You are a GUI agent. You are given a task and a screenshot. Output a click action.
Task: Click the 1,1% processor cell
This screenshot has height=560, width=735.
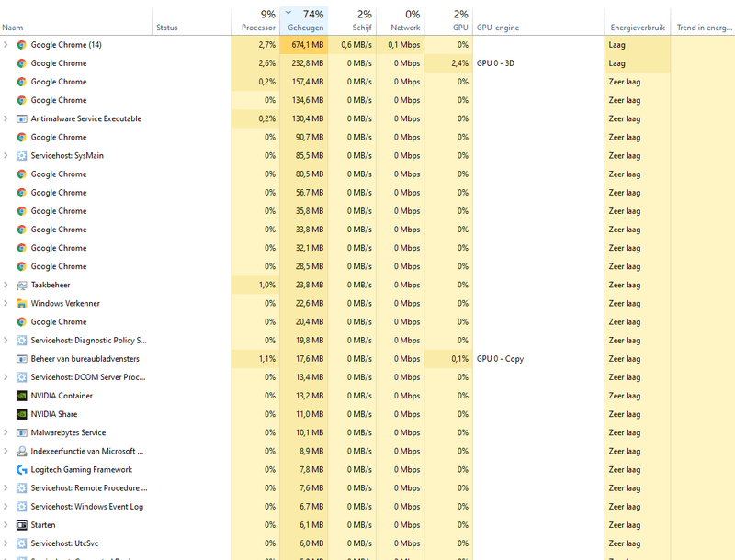(255, 359)
